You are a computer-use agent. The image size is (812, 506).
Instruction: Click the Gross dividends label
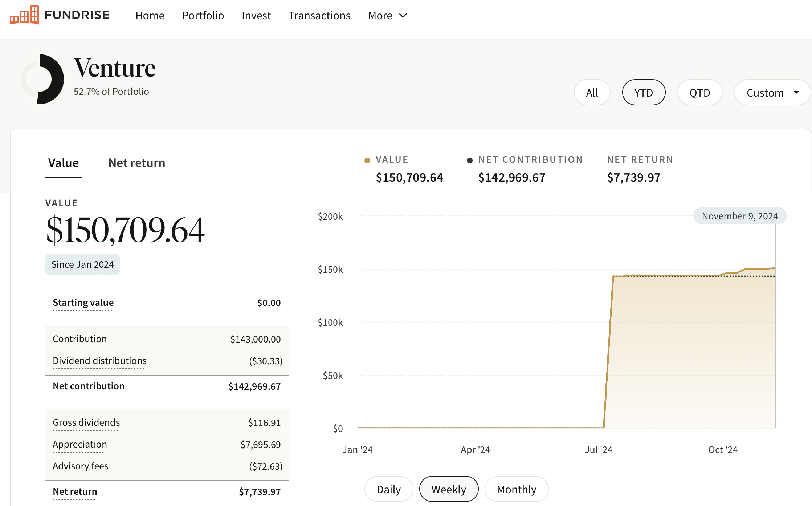86,422
